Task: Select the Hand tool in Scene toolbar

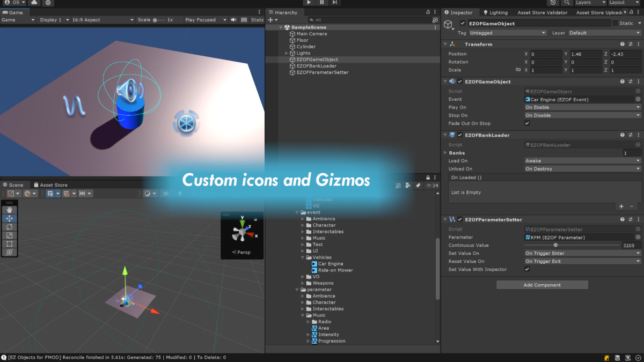Action: click(x=10, y=210)
